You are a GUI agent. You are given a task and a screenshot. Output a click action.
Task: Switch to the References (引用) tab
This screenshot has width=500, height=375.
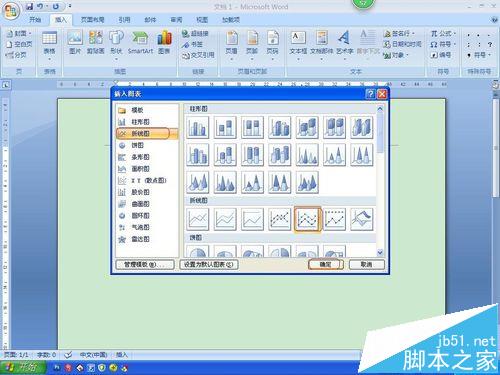point(124,20)
